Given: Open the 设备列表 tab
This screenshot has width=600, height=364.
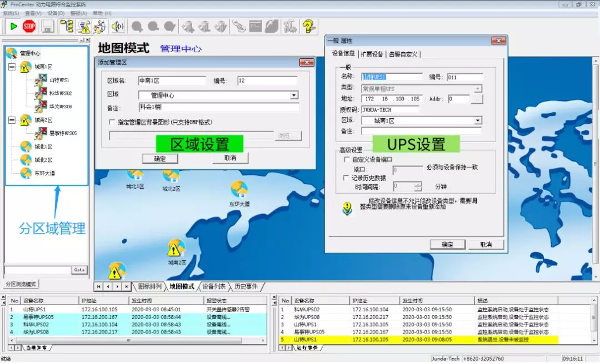Looking at the screenshot, I should click(213, 286).
